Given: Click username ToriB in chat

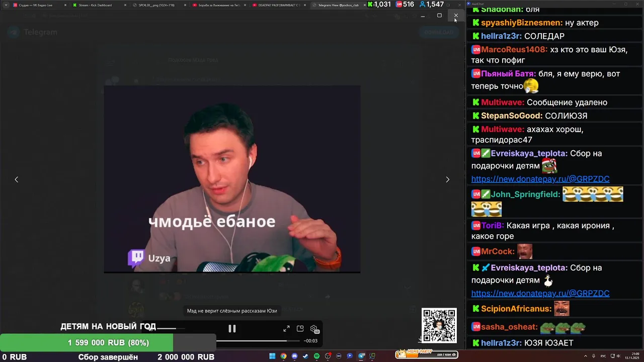Looking at the screenshot, I should (x=493, y=226).
